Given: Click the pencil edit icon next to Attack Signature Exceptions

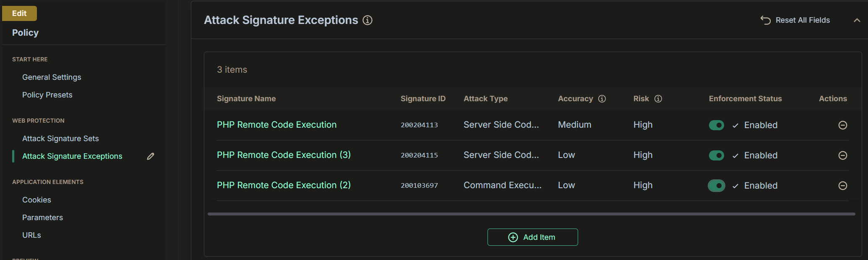Looking at the screenshot, I should (151, 156).
